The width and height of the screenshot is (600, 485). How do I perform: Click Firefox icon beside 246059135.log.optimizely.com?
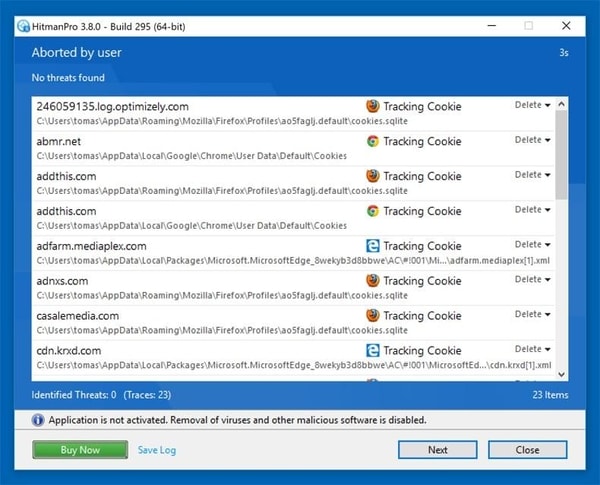click(x=372, y=106)
